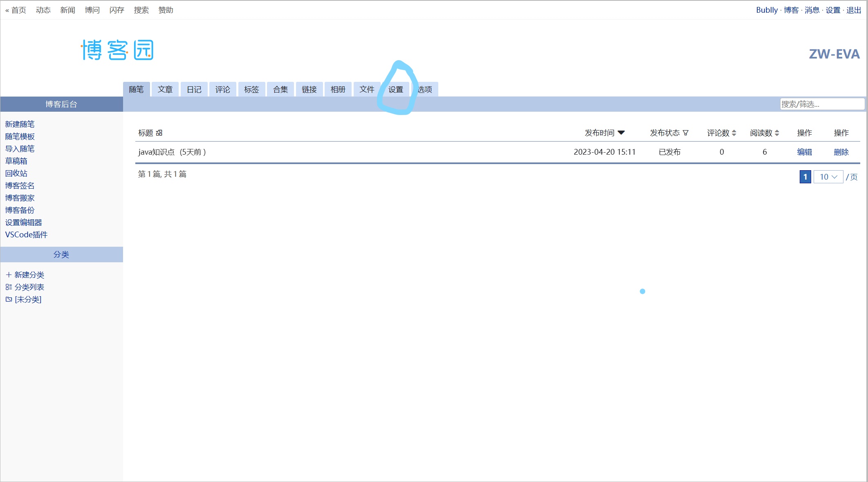This screenshot has width=868, height=482.
Task: Open 赞助 in top navigation
Action: [x=166, y=10]
